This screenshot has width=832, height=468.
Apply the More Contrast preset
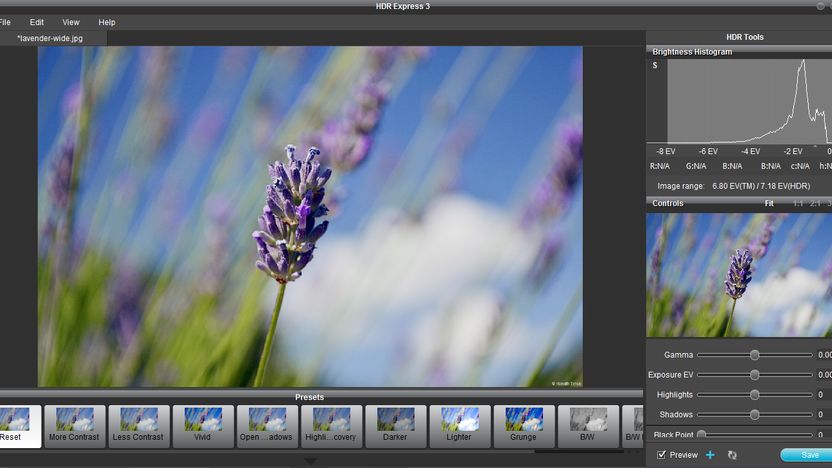click(74, 427)
